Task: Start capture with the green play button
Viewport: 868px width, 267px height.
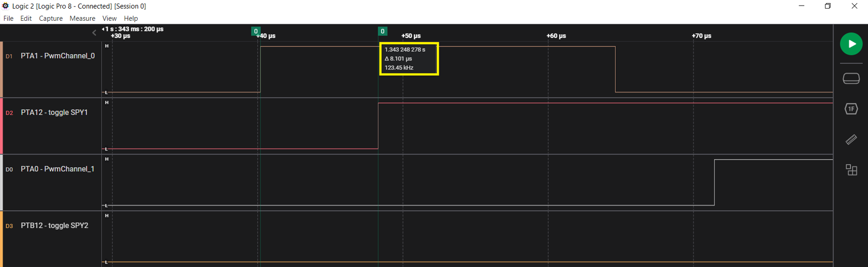Action: coord(851,44)
